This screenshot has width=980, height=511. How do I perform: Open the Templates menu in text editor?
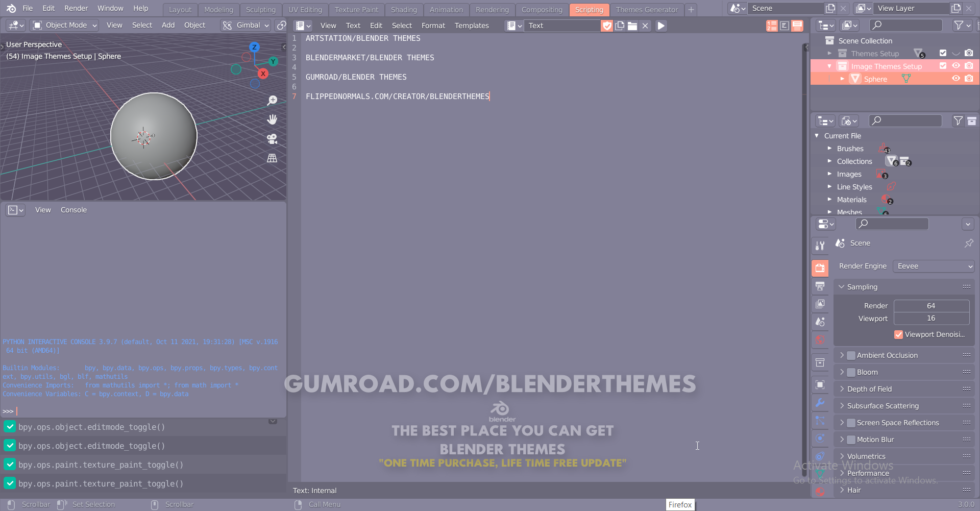[x=472, y=26]
